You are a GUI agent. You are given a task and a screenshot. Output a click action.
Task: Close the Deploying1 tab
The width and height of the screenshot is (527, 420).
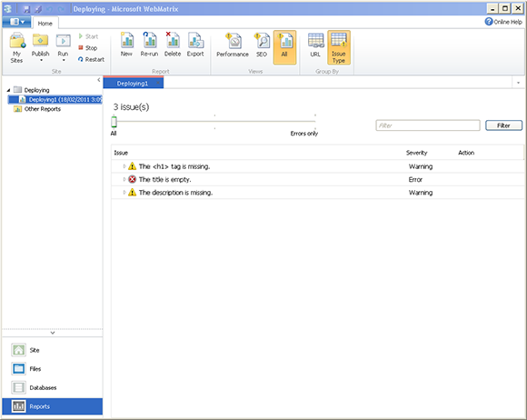158,83
